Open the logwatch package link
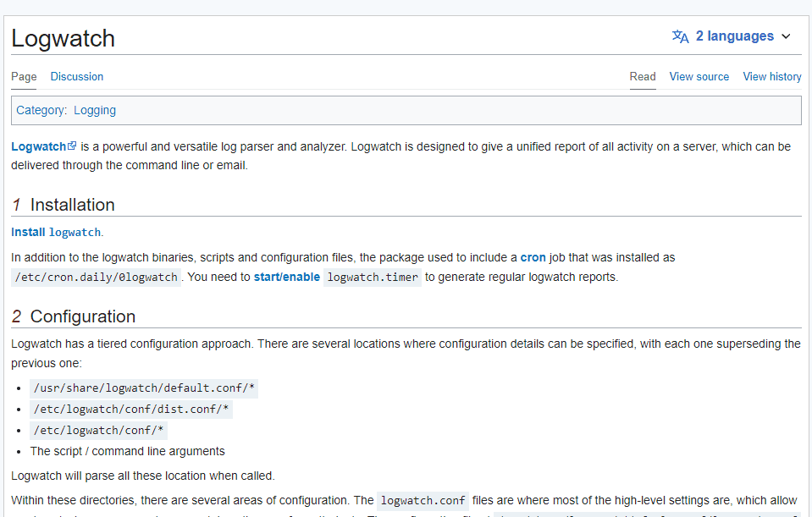 tap(75, 233)
